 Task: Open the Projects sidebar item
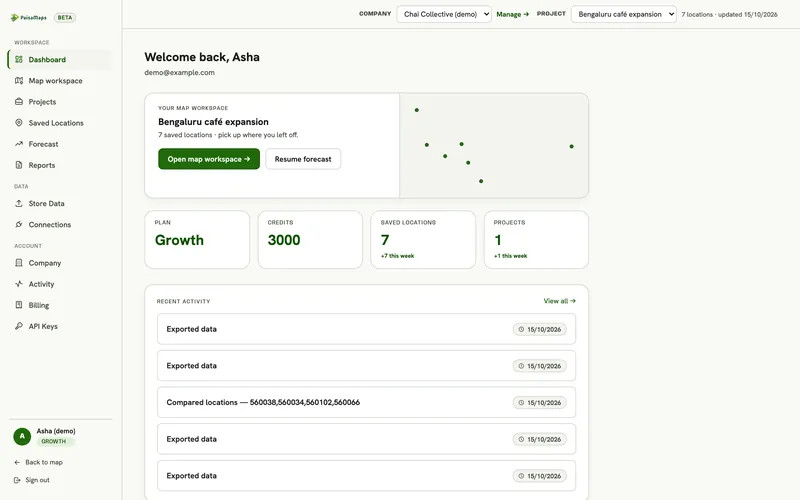pyautogui.click(x=59, y=102)
